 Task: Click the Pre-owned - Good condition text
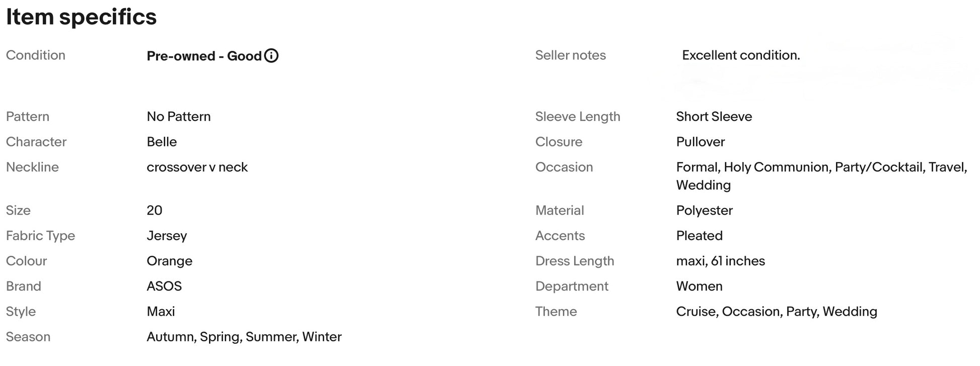[x=204, y=56]
